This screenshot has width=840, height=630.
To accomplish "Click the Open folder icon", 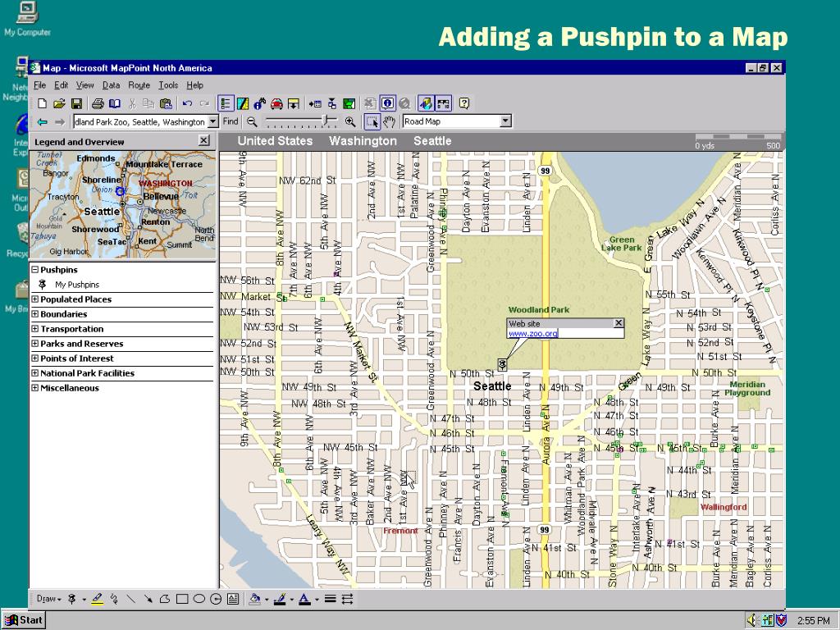I will click(x=59, y=103).
